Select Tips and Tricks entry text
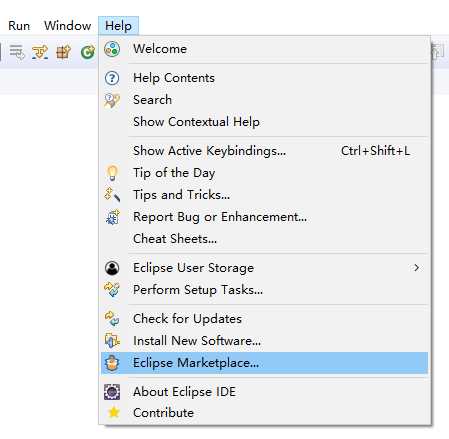The height and width of the screenshot is (439, 449). (181, 195)
